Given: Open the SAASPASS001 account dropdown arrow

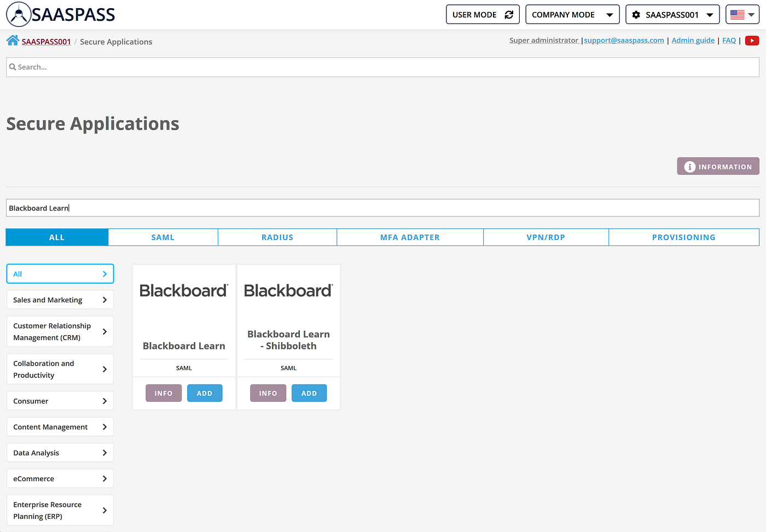Looking at the screenshot, I should 710,15.
